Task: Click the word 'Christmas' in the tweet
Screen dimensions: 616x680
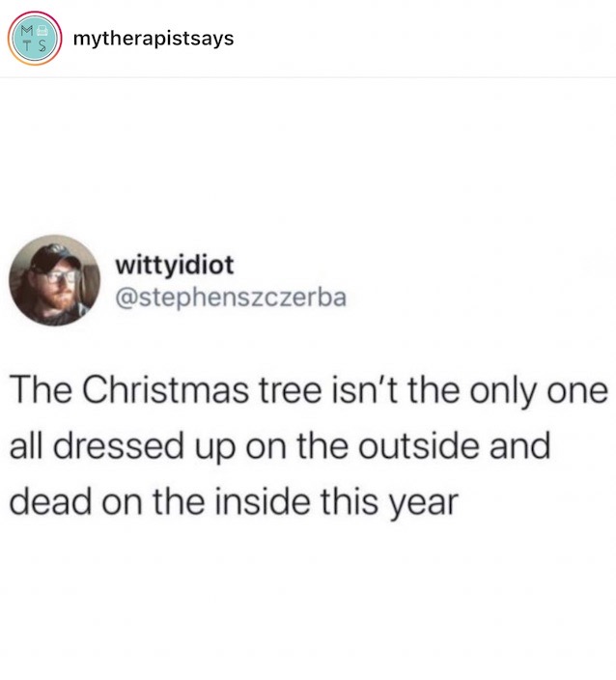Action: pyautogui.click(x=166, y=389)
